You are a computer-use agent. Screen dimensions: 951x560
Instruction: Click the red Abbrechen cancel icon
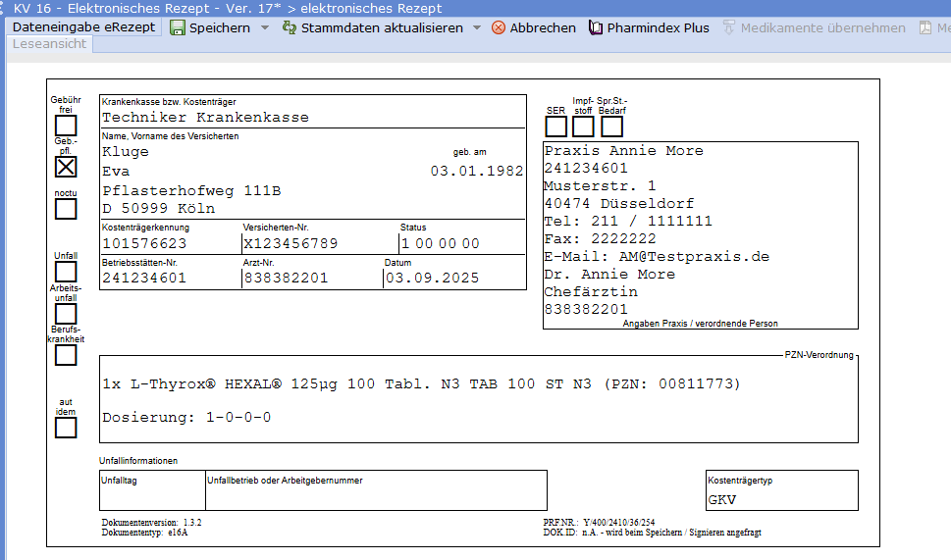click(x=499, y=27)
